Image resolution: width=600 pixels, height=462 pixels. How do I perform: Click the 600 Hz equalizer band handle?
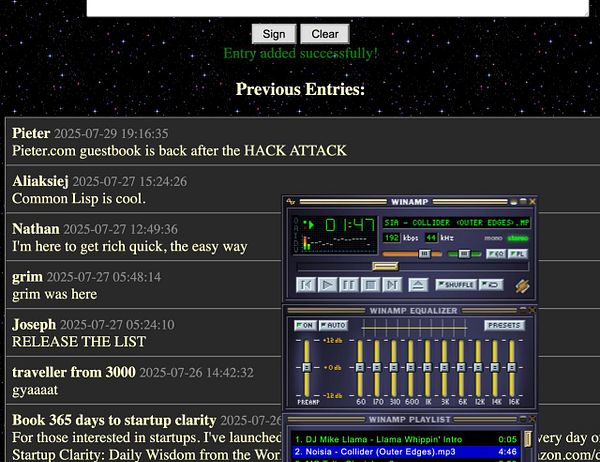coord(411,367)
